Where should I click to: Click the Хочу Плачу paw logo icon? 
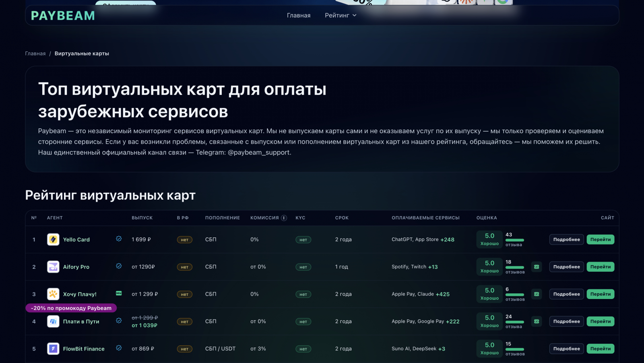pos(53,294)
